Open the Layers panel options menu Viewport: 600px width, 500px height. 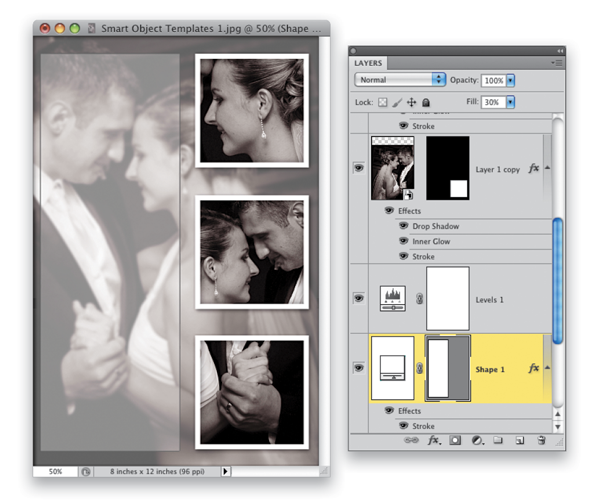point(557,63)
